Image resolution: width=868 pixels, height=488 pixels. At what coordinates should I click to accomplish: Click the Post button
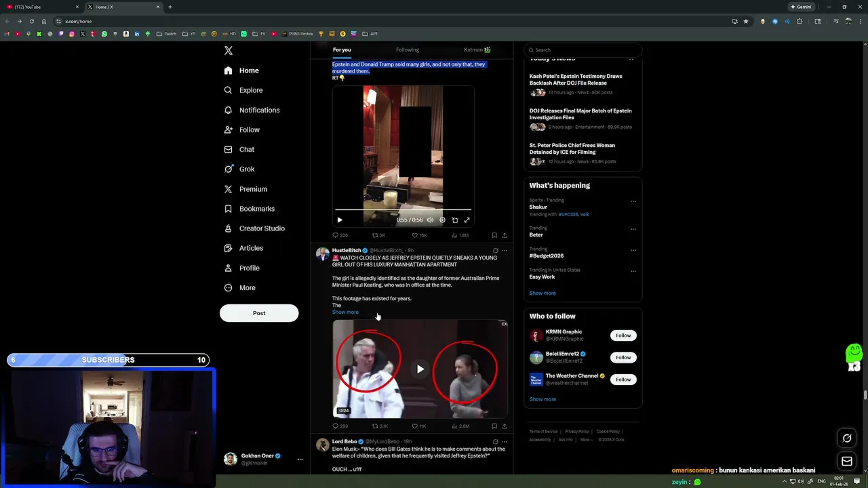(259, 313)
